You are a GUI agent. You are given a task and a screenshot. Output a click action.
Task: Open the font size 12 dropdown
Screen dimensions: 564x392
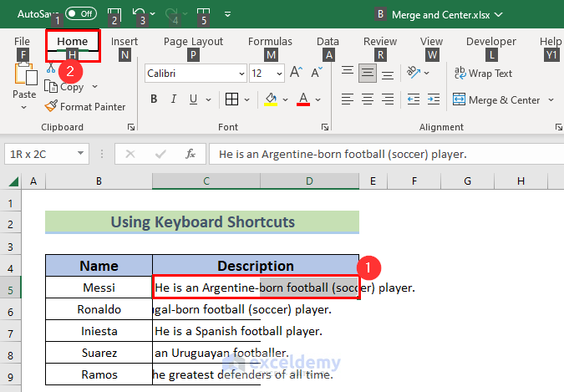[279, 74]
